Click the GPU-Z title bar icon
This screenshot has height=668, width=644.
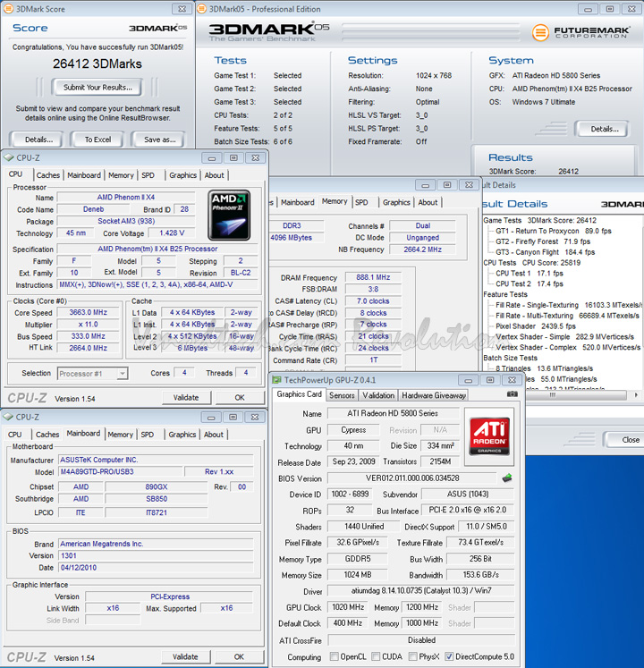coord(277,380)
